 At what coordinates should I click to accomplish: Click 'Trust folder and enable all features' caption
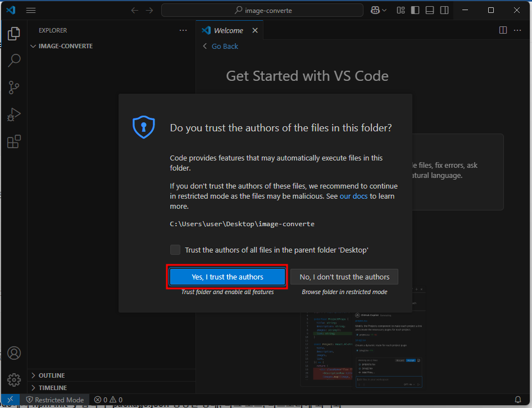[228, 292]
